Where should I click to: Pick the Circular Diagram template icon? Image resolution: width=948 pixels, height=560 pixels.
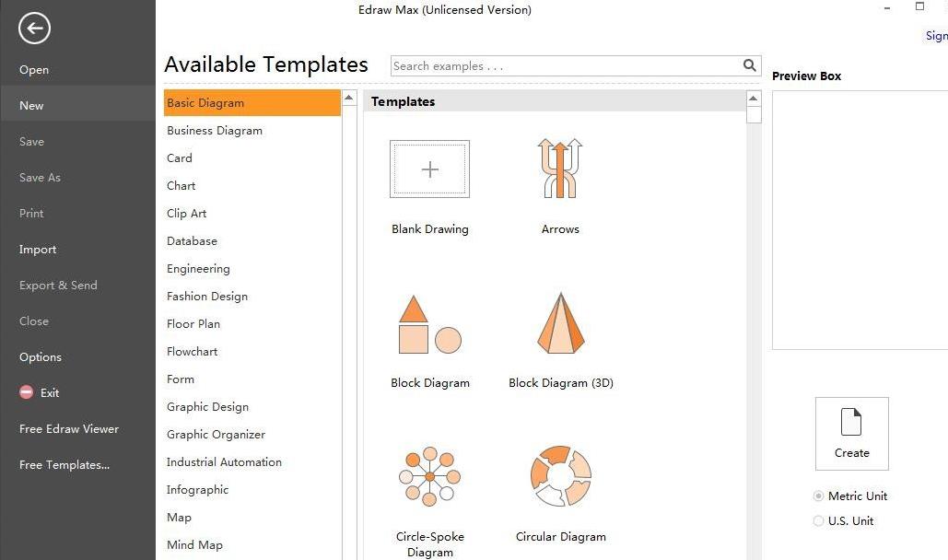click(560, 476)
